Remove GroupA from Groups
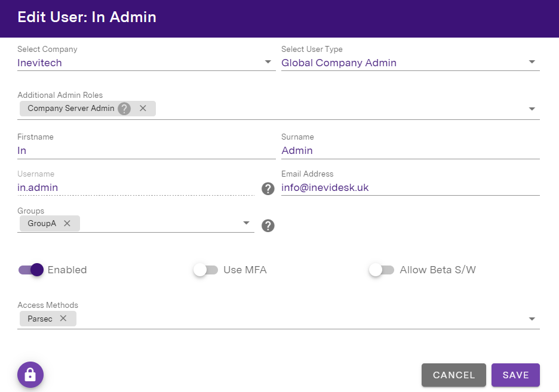The image size is (559, 392). tap(67, 223)
